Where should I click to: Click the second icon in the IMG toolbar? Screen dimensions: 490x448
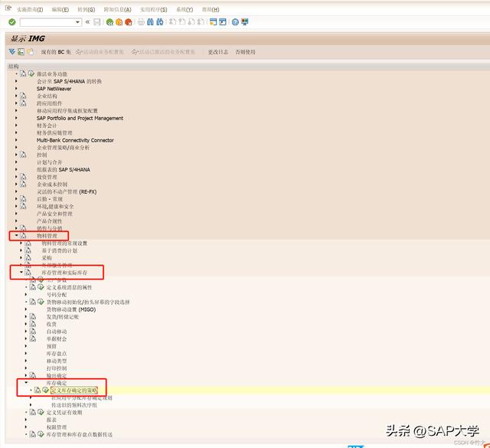(x=21, y=51)
